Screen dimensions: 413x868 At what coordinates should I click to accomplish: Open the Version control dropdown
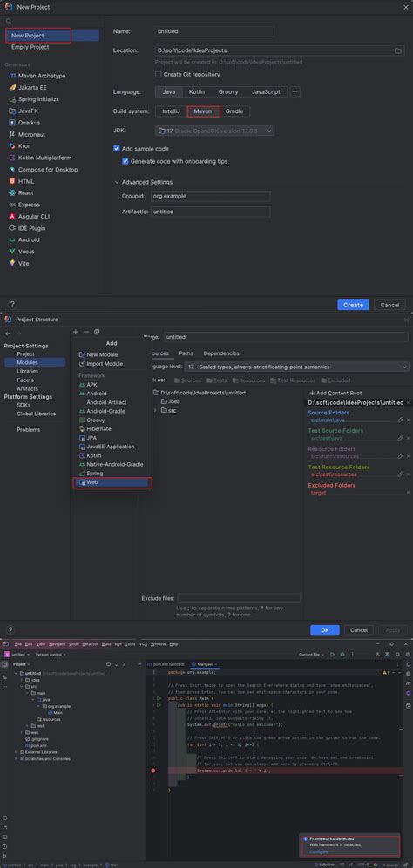[51, 655]
